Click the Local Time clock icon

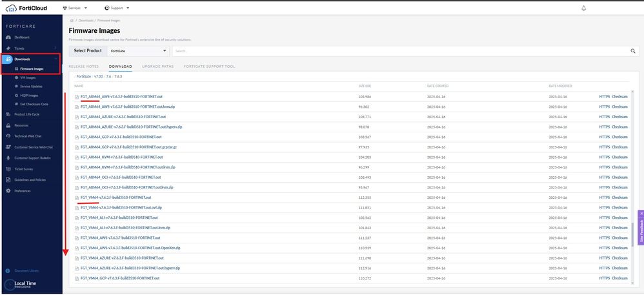[x=8, y=284]
